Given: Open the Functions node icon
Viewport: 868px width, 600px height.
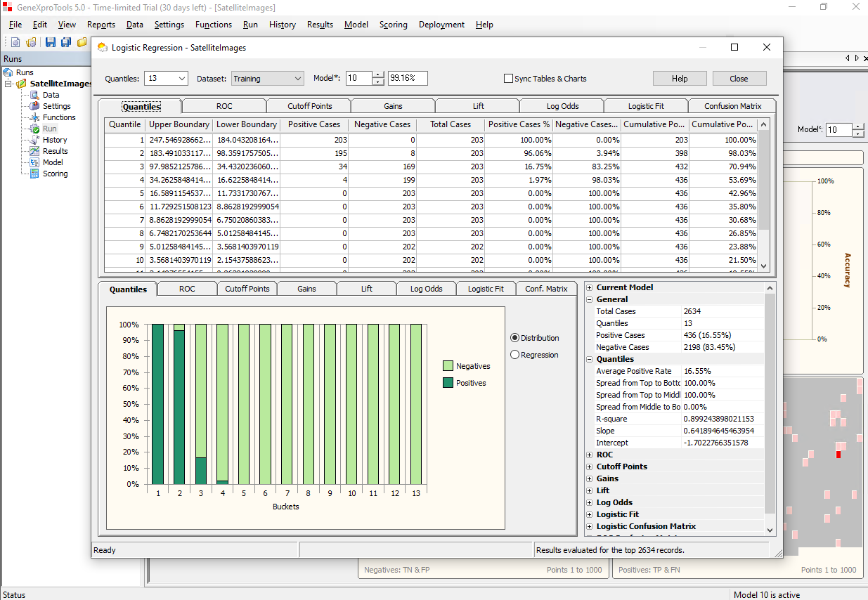Looking at the screenshot, I should coord(34,117).
